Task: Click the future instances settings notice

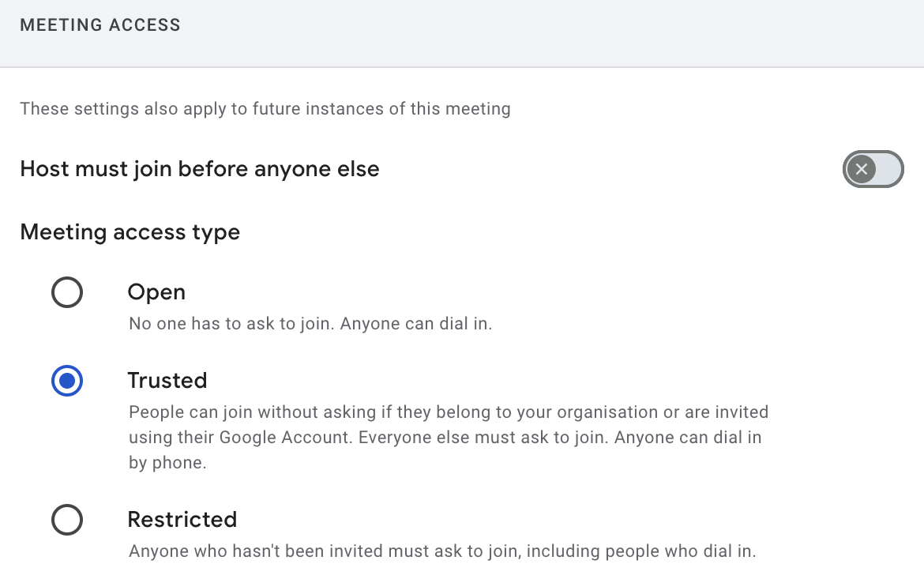Action: 265,108
